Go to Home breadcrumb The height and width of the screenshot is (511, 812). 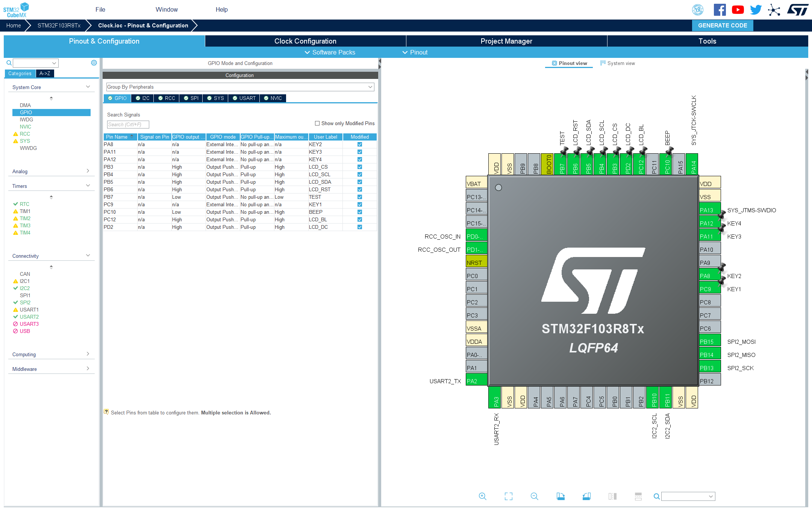(14, 26)
